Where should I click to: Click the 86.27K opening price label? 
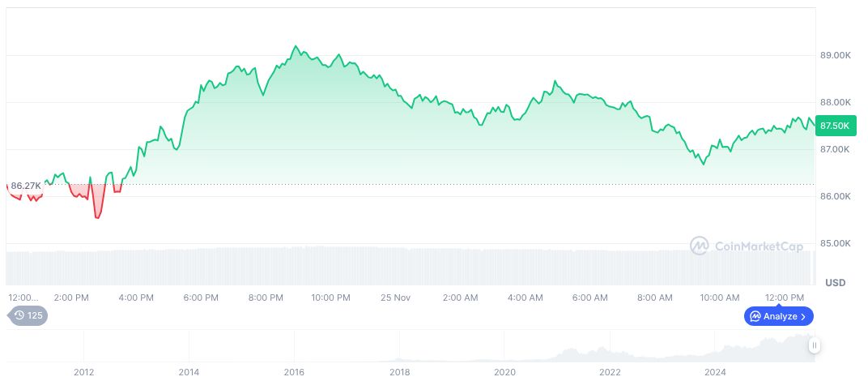click(x=25, y=186)
